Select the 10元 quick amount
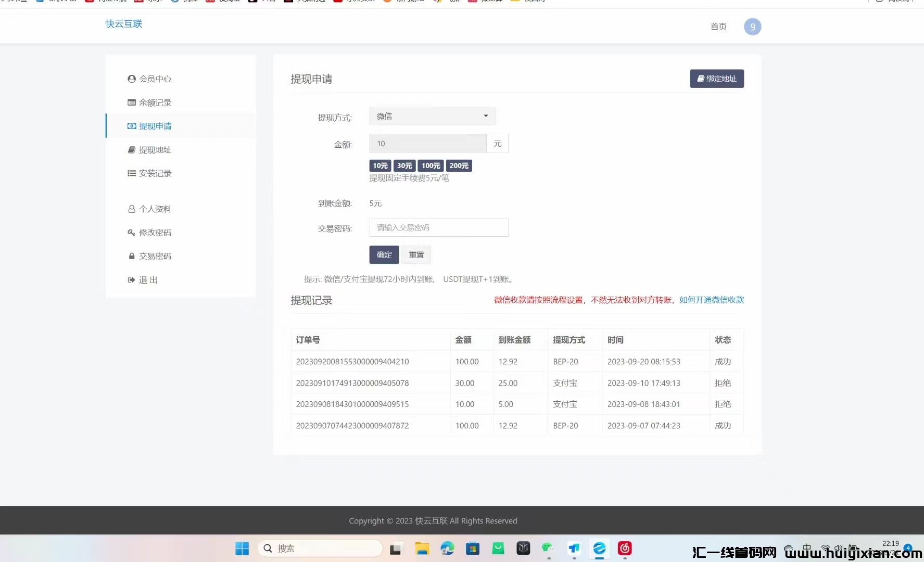Viewport: 924px width, 562px height. [x=380, y=166]
